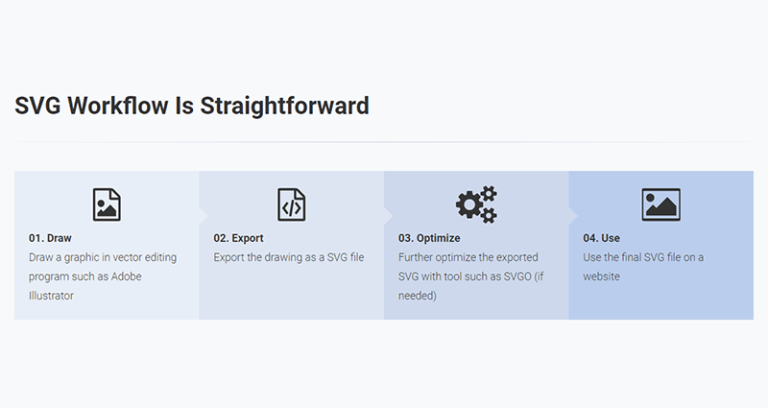Click the "Illustrator" word in Draw step
This screenshot has height=408, width=768.
[52, 295]
